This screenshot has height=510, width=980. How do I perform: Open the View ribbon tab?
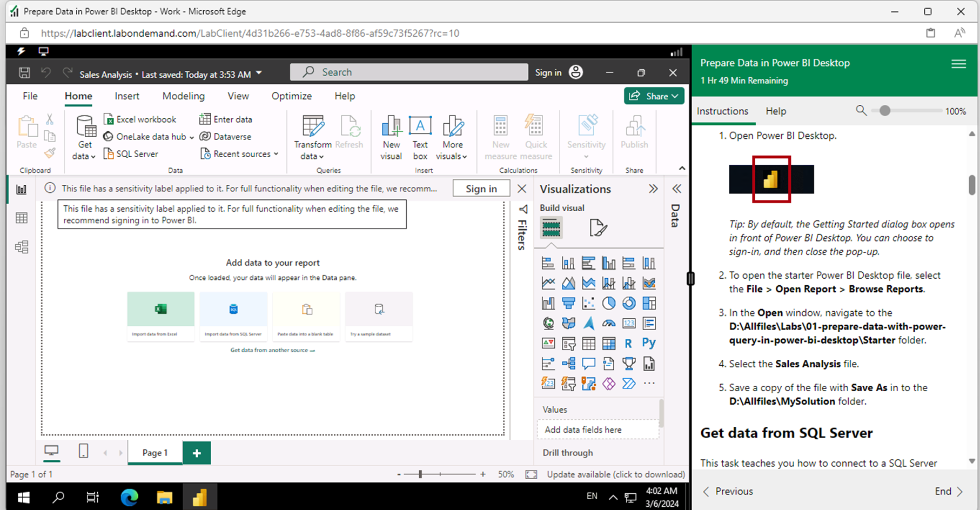point(238,96)
